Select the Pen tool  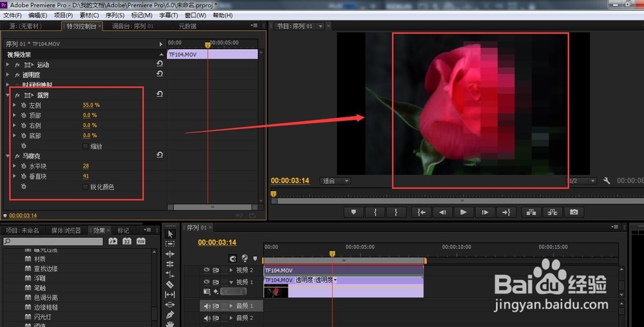(x=170, y=315)
